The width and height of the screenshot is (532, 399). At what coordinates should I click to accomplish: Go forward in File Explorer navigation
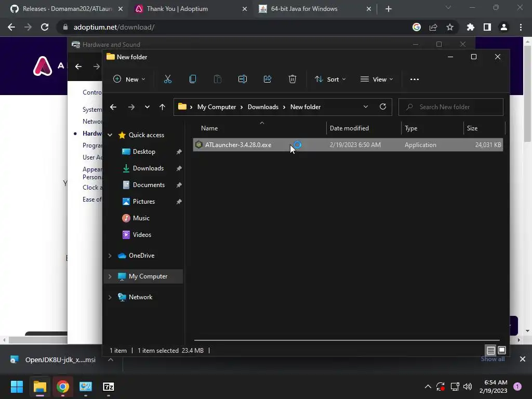click(x=131, y=107)
